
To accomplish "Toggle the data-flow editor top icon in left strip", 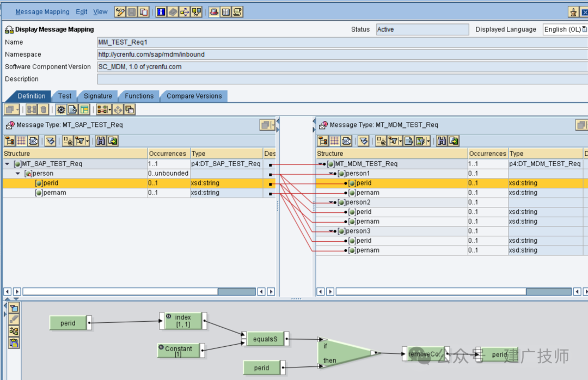I will pyautogui.click(x=14, y=308).
